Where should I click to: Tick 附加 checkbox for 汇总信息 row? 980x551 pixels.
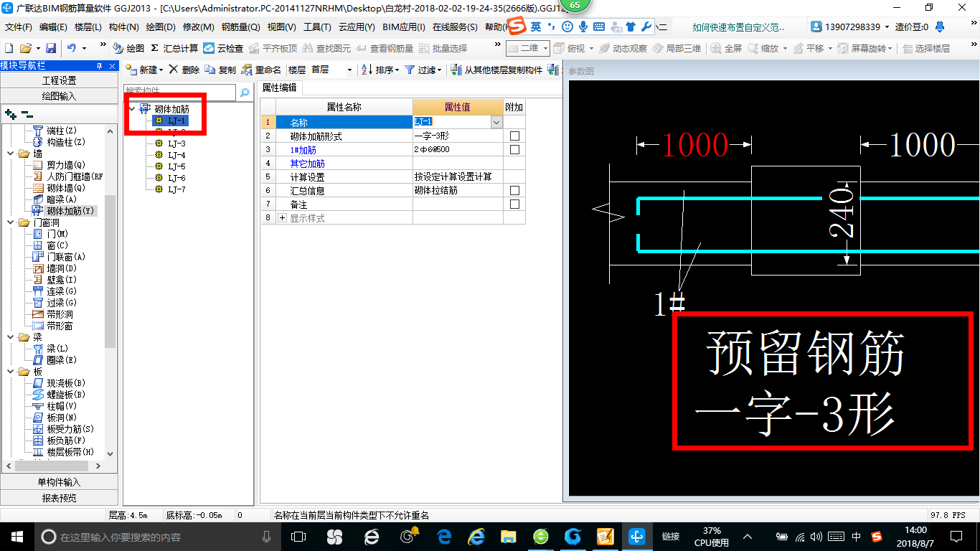[514, 191]
